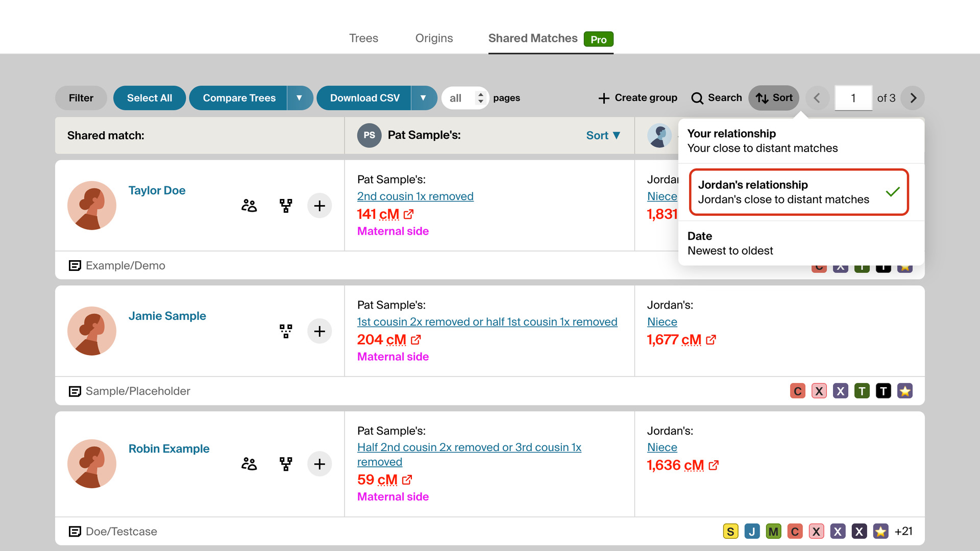Open shared matches icon for Taylor Doe
The image size is (980, 551).
tap(249, 206)
